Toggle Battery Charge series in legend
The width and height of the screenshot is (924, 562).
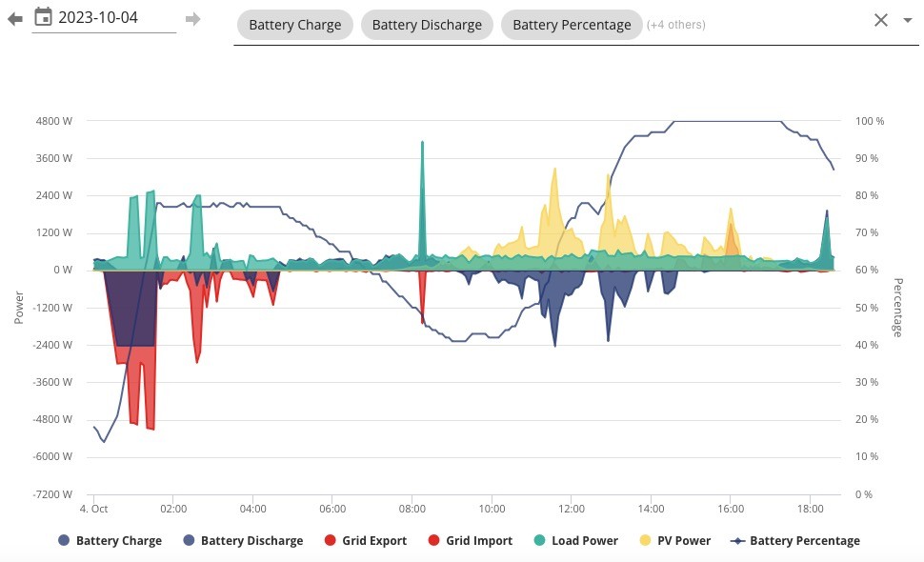(110, 540)
